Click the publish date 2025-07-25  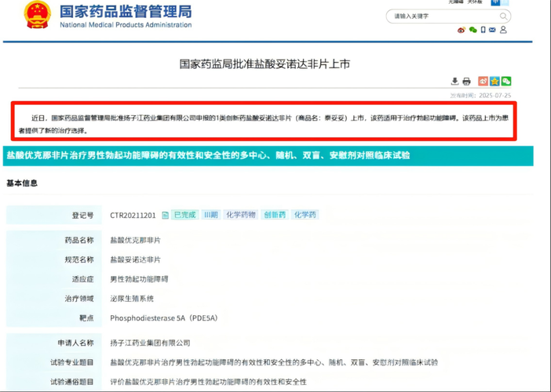494,96
